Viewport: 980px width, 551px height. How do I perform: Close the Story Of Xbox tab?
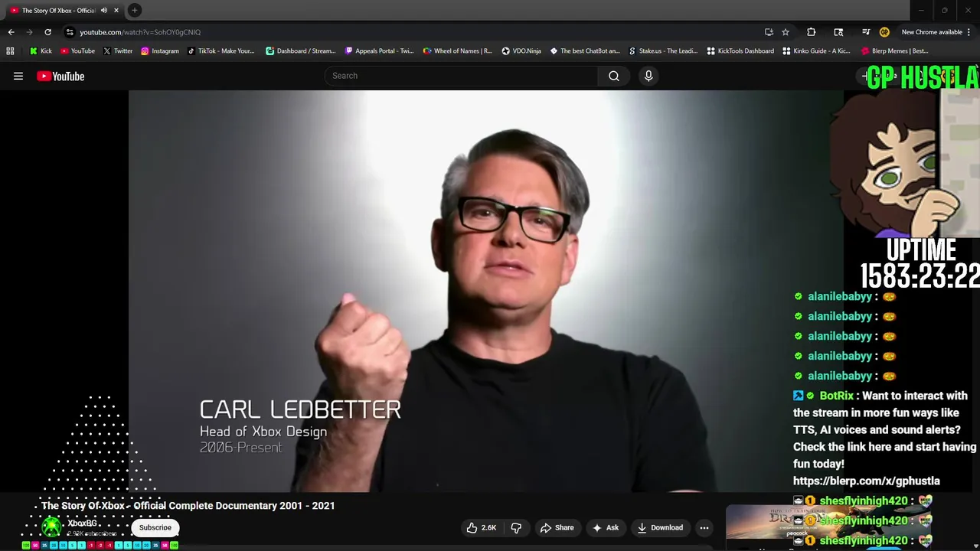tap(116, 10)
